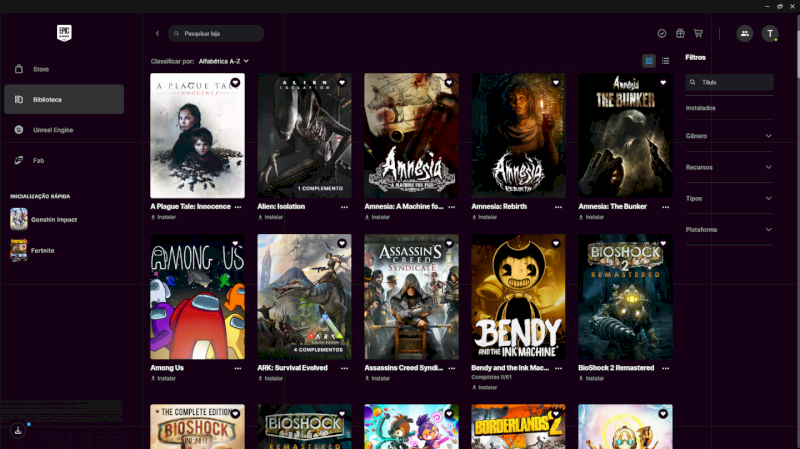Click ARK 4 Complementos badge
Image resolution: width=800 pixels, height=449 pixels.
tap(318, 350)
